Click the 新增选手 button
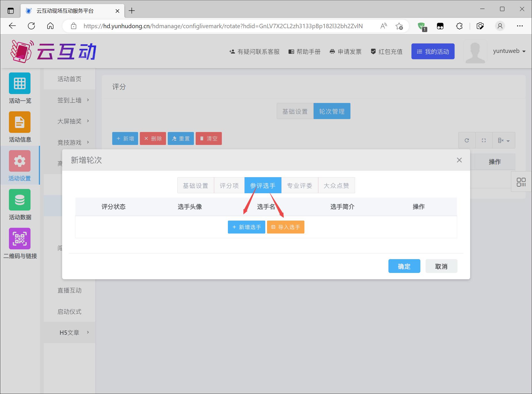 click(x=247, y=227)
